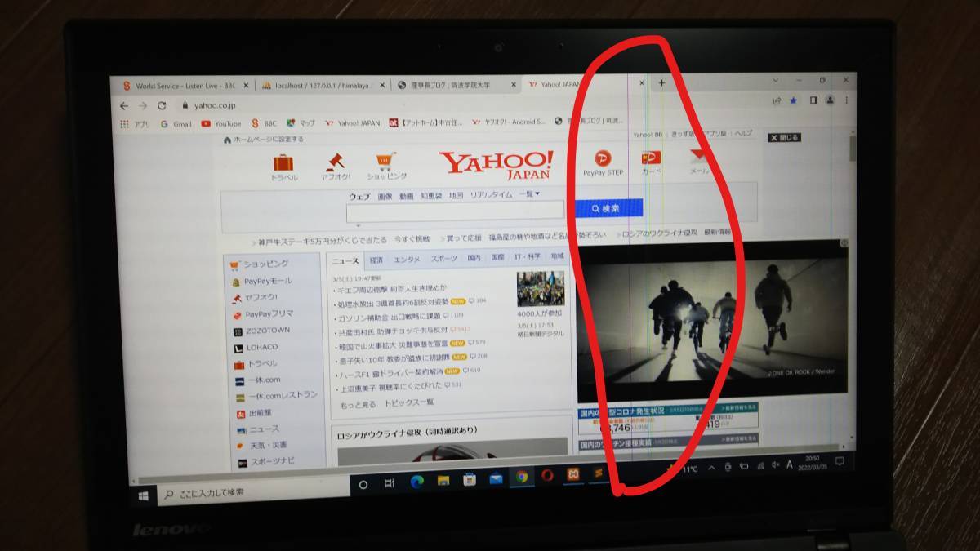Open the BBC bookmark

point(265,124)
